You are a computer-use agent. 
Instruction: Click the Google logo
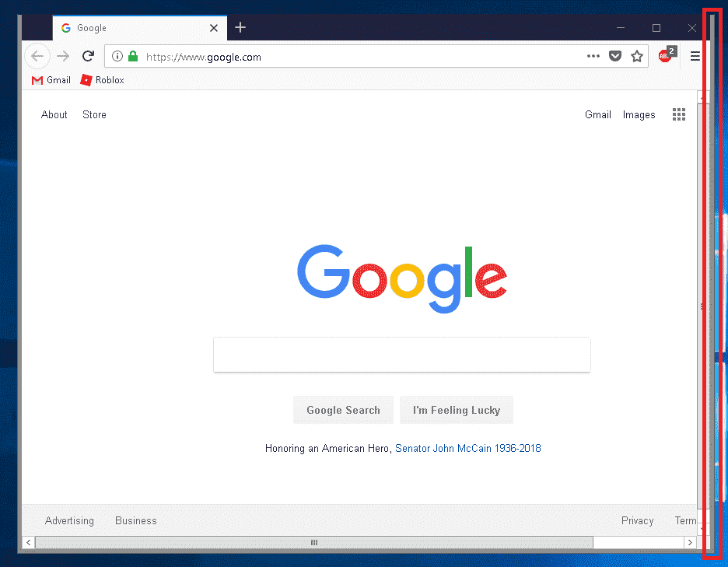[401, 278]
